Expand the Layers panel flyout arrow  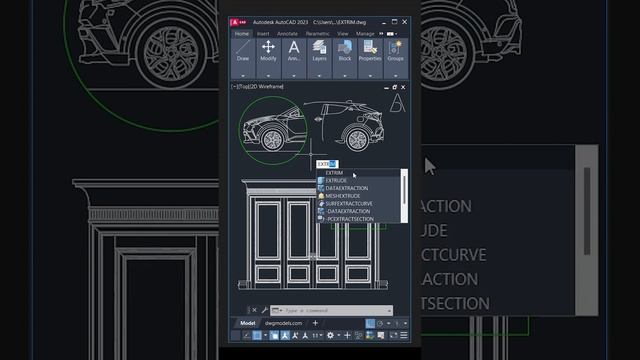point(319,76)
